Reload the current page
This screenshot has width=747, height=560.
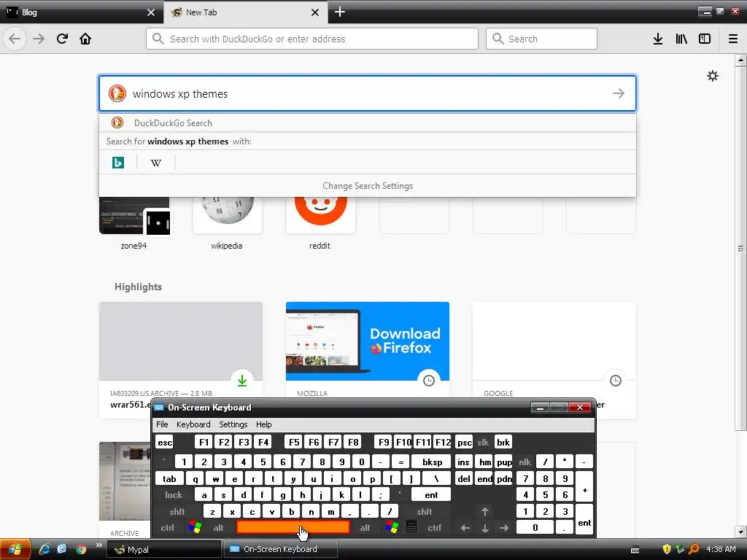point(62,39)
